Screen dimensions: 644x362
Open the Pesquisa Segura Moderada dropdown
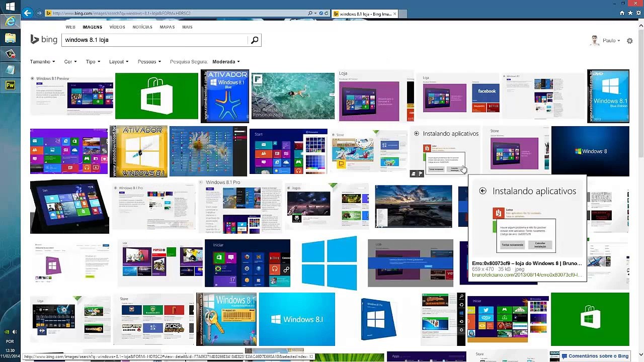tap(226, 62)
